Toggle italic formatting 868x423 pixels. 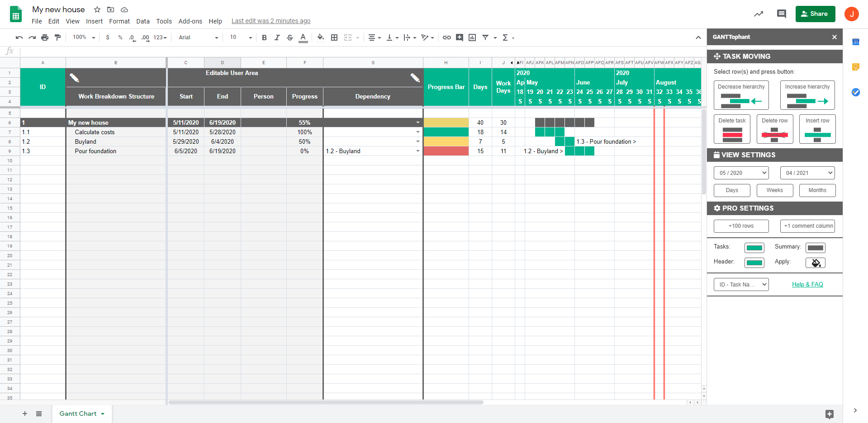coord(277,38)
